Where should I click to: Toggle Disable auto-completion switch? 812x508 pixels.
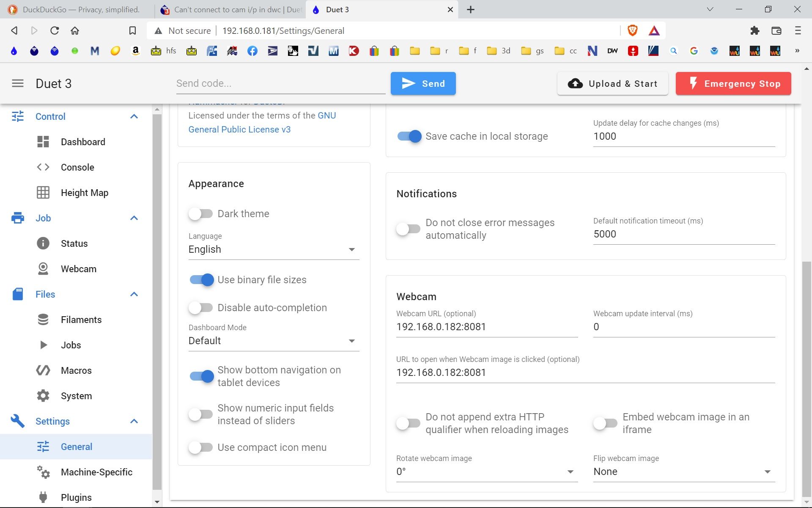click(x=200, y=308)
